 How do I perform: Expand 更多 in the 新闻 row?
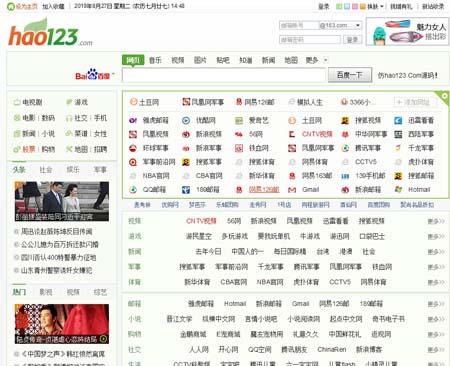(x=436, y=252)
